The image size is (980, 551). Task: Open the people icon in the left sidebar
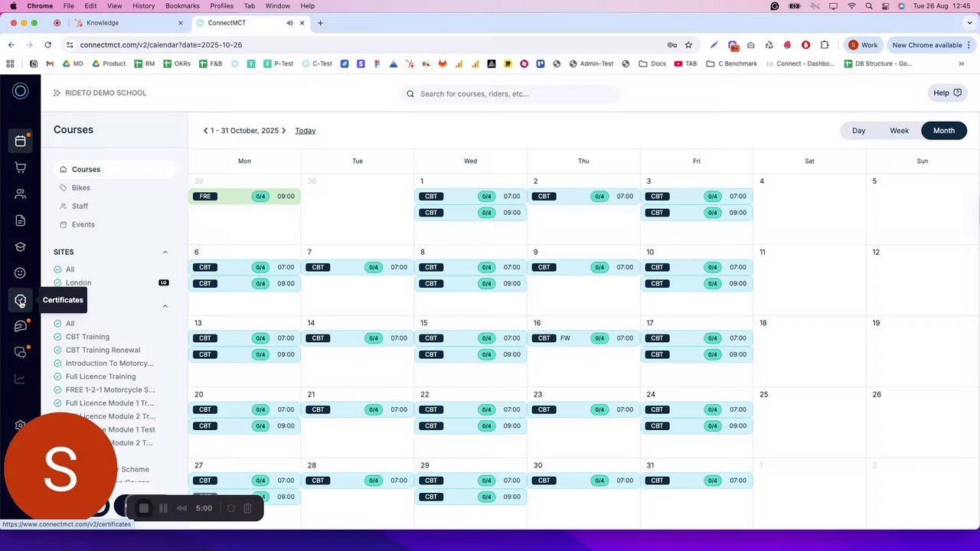coord(21,194)
